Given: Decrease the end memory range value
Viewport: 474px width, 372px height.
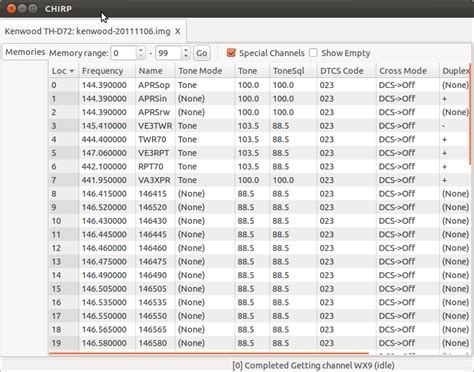Looking at the screenshot, I should (186, 57).
